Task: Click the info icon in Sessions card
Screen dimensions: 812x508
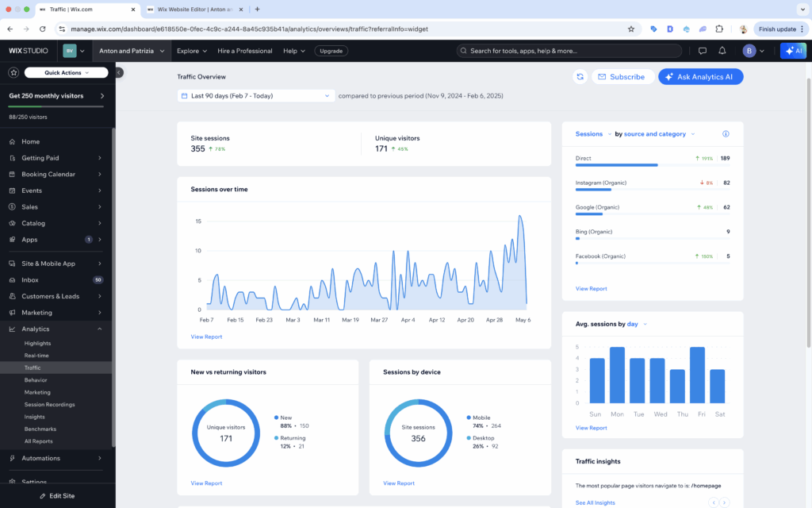Action: (726, 134)
